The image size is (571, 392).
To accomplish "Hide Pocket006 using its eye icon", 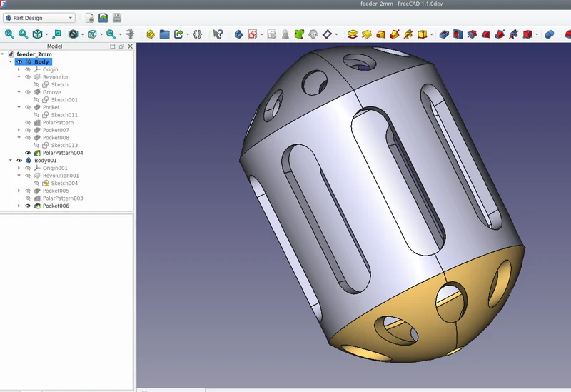I will click(x=28, y=206).
